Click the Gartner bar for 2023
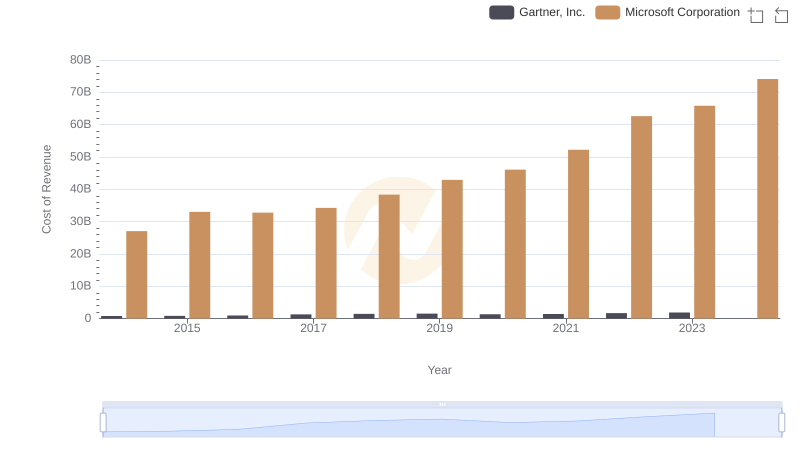Screen dimensions: 800x461 point(679,315)
